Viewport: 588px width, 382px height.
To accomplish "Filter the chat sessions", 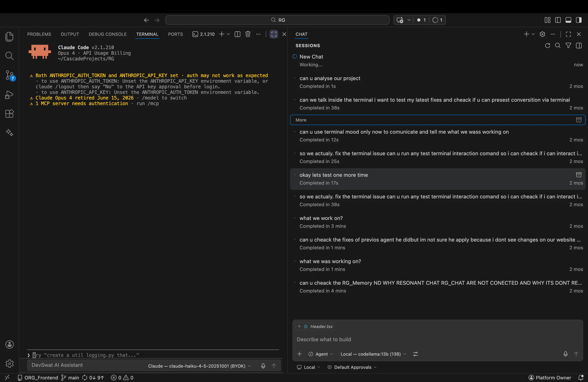I will pyautogui.click(x=568, y=45).
